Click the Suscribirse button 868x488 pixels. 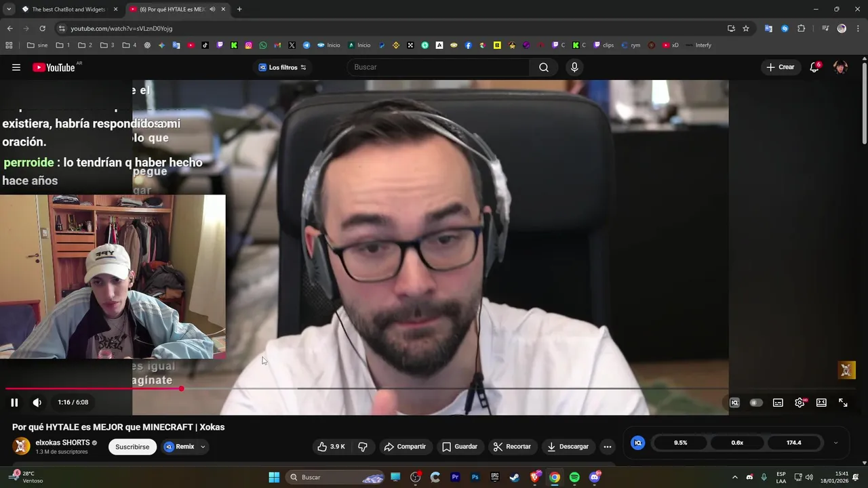[132, 447]
